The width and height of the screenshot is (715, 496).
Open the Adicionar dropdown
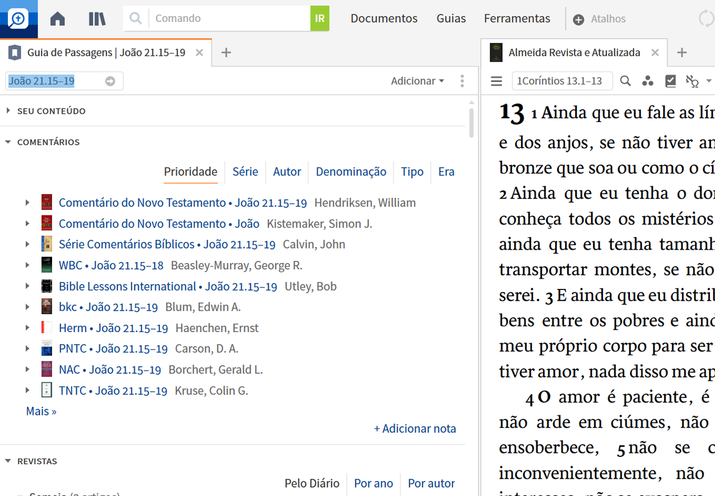click(x=417, y=81)
